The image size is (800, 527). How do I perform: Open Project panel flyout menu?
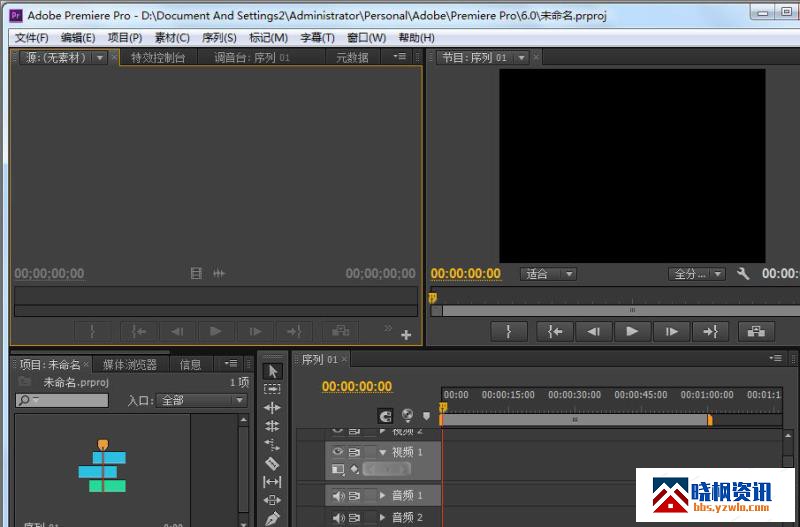click(231, 363)
